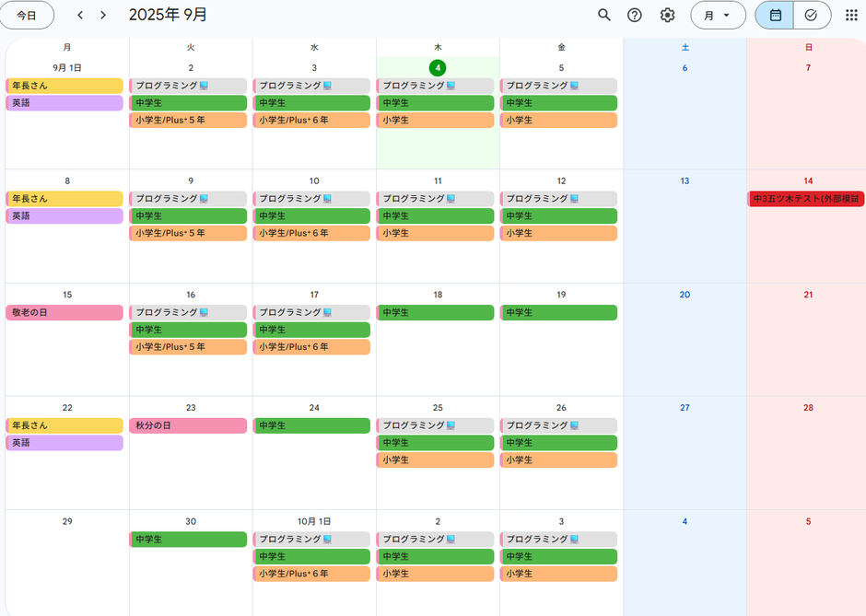Open 中学生 event on September 26
The width and height of the screenshot is (866, 616).
pyautogui.click(x=558, y=443)
